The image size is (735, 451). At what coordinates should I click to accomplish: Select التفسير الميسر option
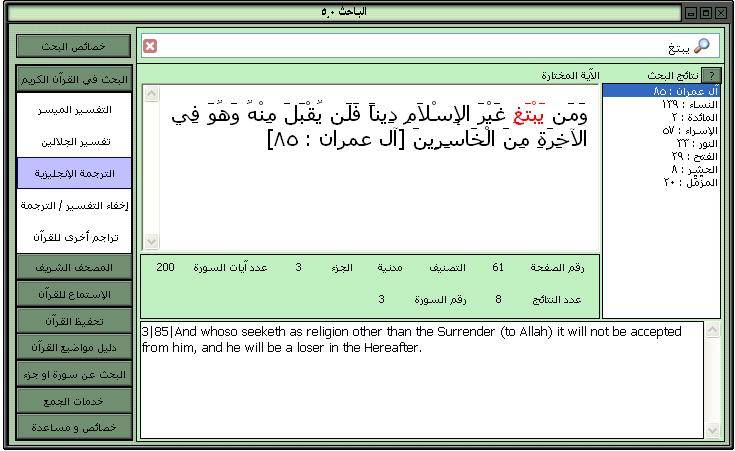pos(74,110)
